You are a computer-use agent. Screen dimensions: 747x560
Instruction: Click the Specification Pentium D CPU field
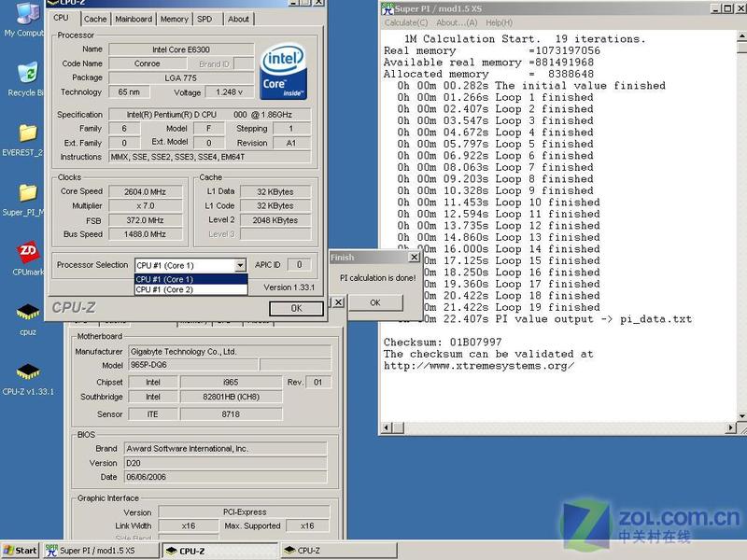(209, 115)
